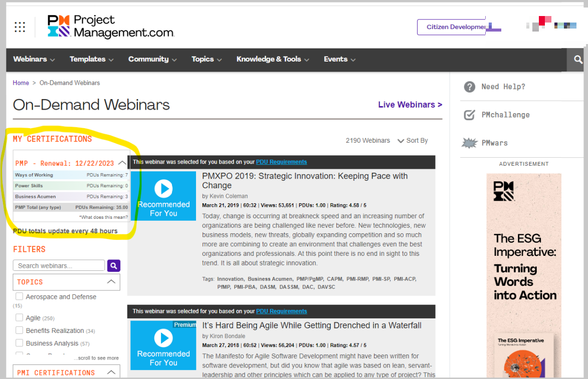
Task: Open PMXPO 2019 Strategic Innovation webinar title
Action: (305, 181)
